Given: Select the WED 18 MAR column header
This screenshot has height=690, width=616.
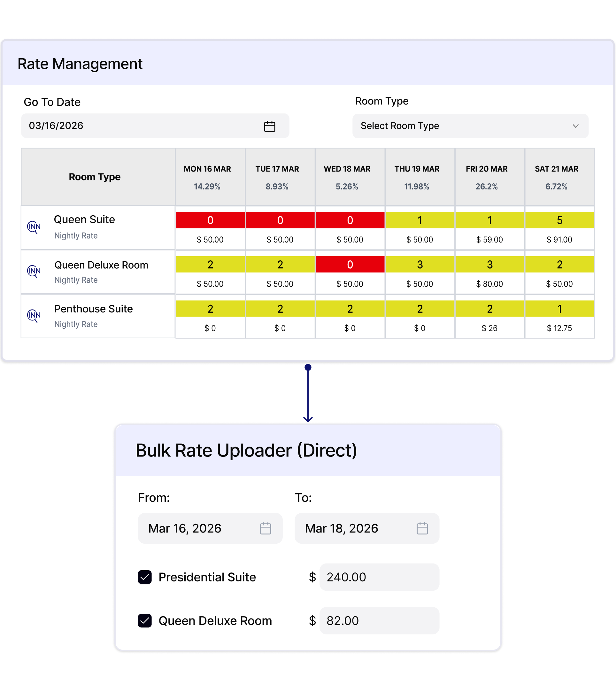Looking at the screenshot, I should pos(350,177).
